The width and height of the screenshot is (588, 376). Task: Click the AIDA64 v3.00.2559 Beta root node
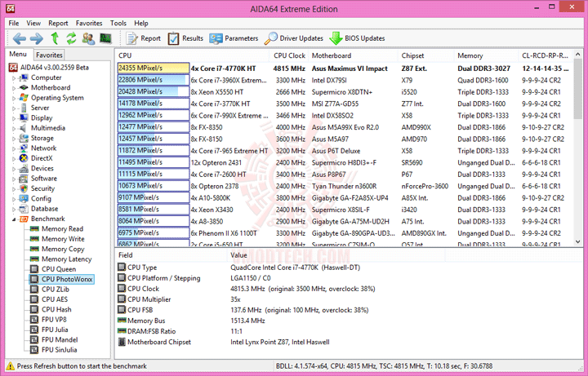click(x=55, y=68)
